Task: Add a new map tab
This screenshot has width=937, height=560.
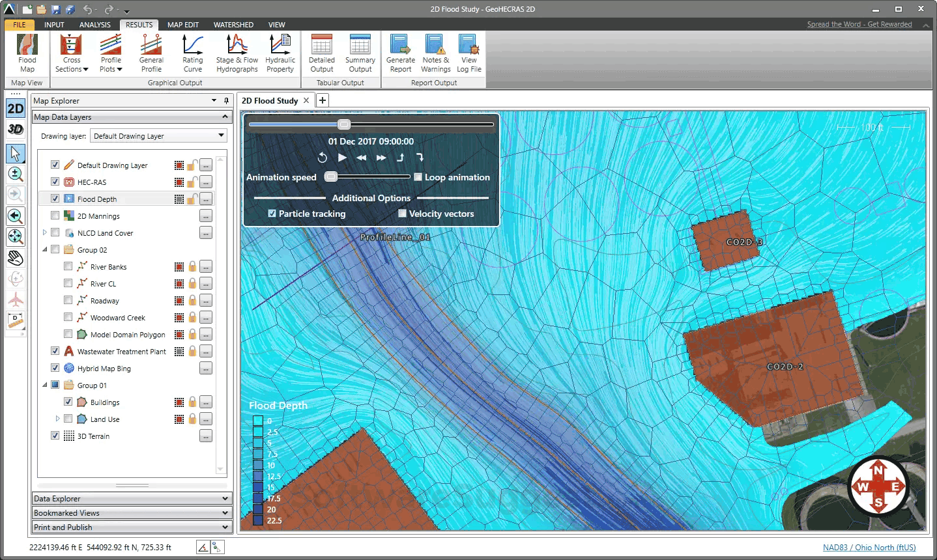Action: [x=323, y=100]
